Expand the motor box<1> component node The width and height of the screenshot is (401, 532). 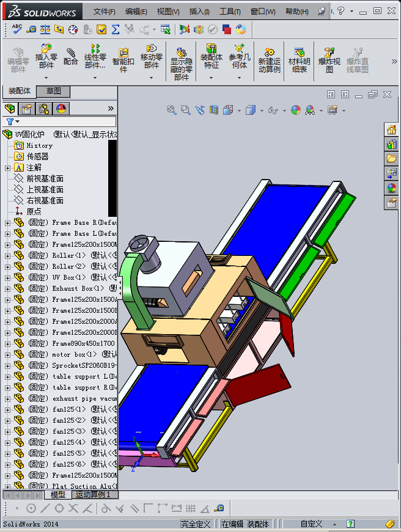click(x=7, y=355)
